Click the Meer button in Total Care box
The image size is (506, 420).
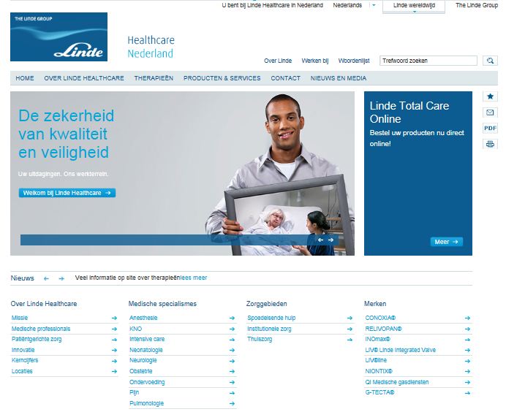click(447, 242)
